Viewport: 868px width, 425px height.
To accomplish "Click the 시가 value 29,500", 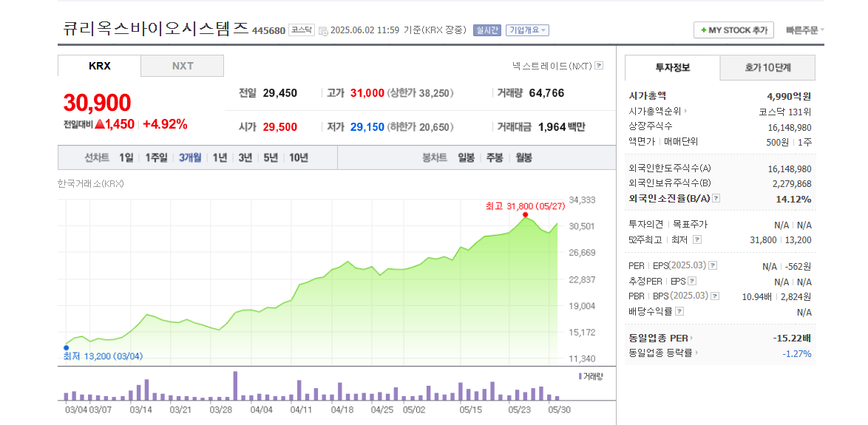I will coord(280,127).
